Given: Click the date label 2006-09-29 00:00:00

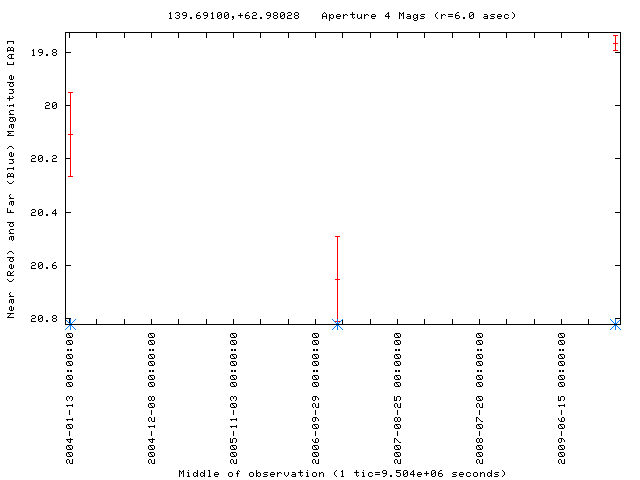Looking at the screenshot, I should point(316,398).
